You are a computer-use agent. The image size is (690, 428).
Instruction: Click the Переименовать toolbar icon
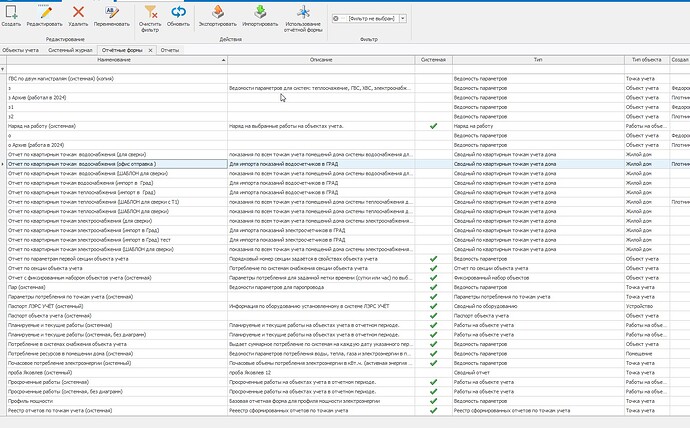(x=112, y=12)
